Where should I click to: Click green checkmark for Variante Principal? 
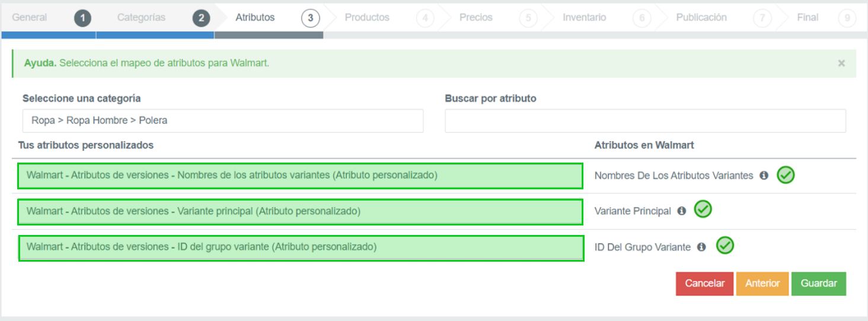tap(703, 209)
